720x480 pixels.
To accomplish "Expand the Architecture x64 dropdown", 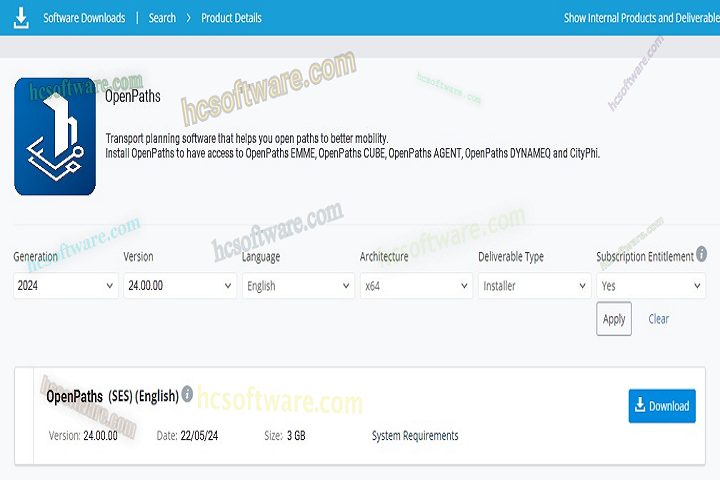I will 416,286.
